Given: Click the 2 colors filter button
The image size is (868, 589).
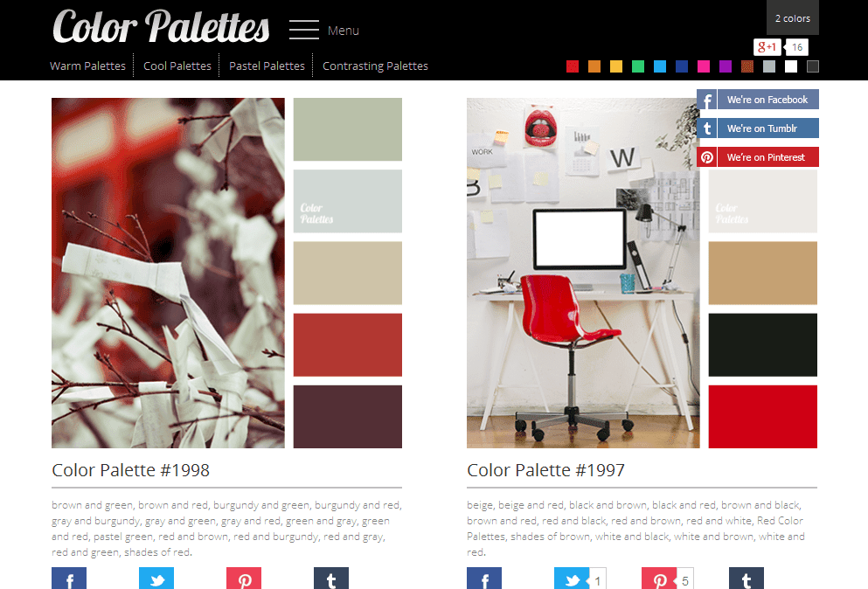Looking at the screenshot, I should click(792, 18).
